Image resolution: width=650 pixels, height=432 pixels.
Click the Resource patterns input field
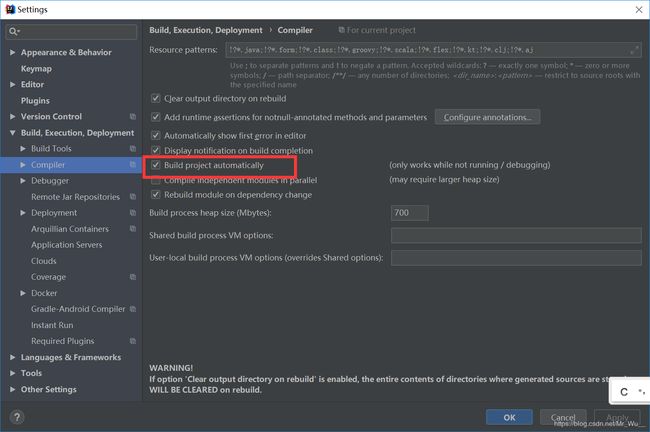pyautogui.click(x=433, y=50)
